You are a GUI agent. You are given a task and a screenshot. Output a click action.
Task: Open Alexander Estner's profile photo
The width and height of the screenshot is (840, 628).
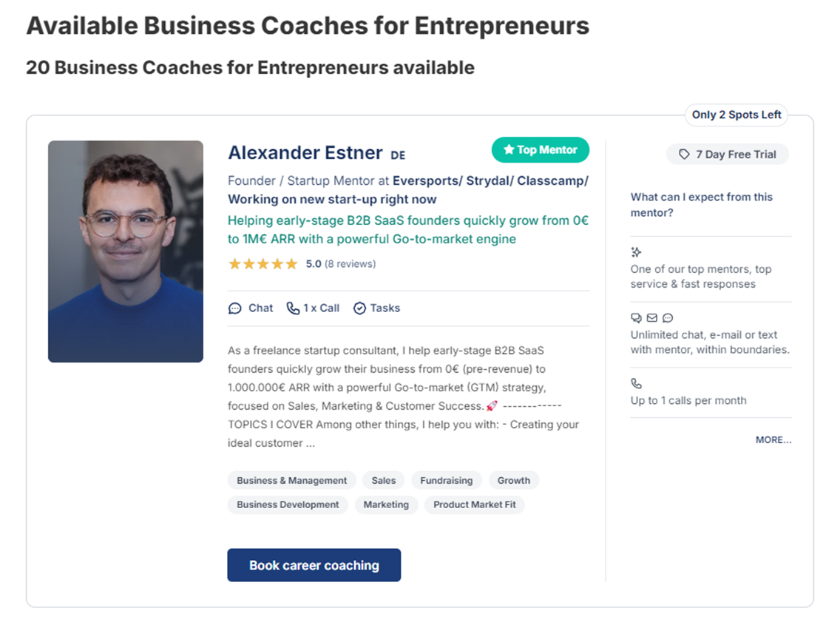click(x=126, y=251)
